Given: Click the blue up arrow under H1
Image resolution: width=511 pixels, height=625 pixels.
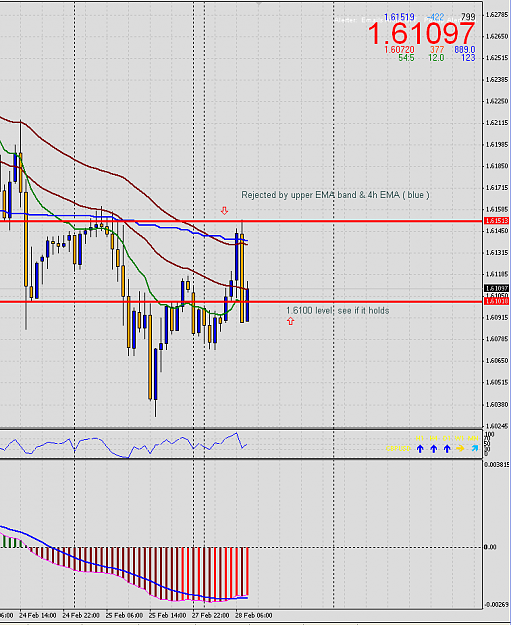Looking at the screenshot, I should click(420, 449).
